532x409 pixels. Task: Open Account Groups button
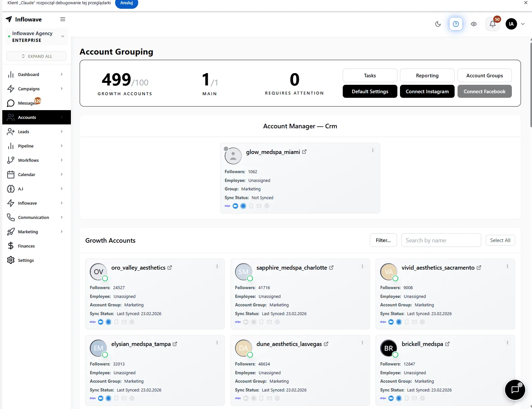[485, 75]
